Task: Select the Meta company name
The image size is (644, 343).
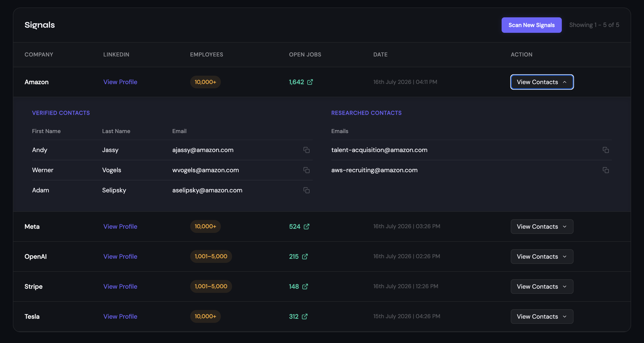Action: click(32, 226)
